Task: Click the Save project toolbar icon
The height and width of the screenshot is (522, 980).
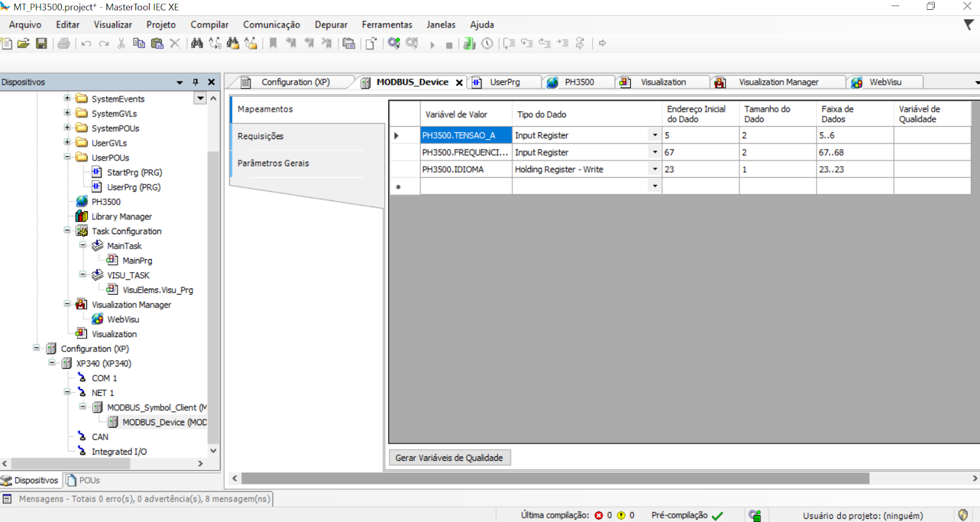Action: pyautogui.click(x=42, y=43)
